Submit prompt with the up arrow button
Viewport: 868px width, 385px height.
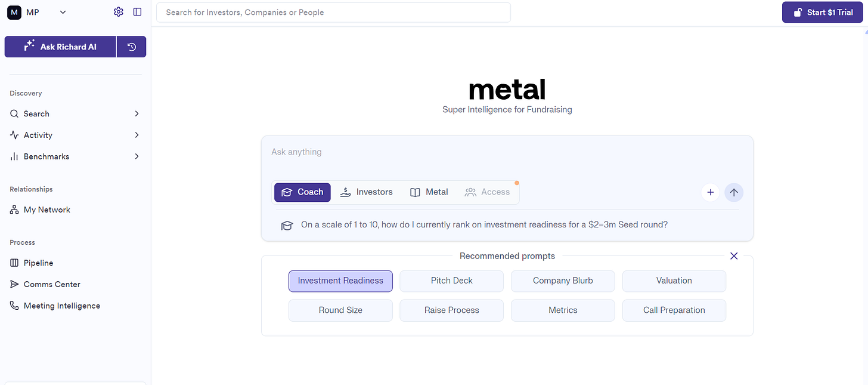(x=734, y=192)
